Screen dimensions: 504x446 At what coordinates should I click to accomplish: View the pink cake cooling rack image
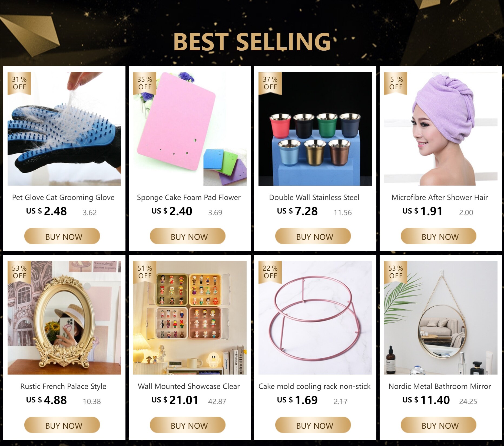(x=315, y=318)
